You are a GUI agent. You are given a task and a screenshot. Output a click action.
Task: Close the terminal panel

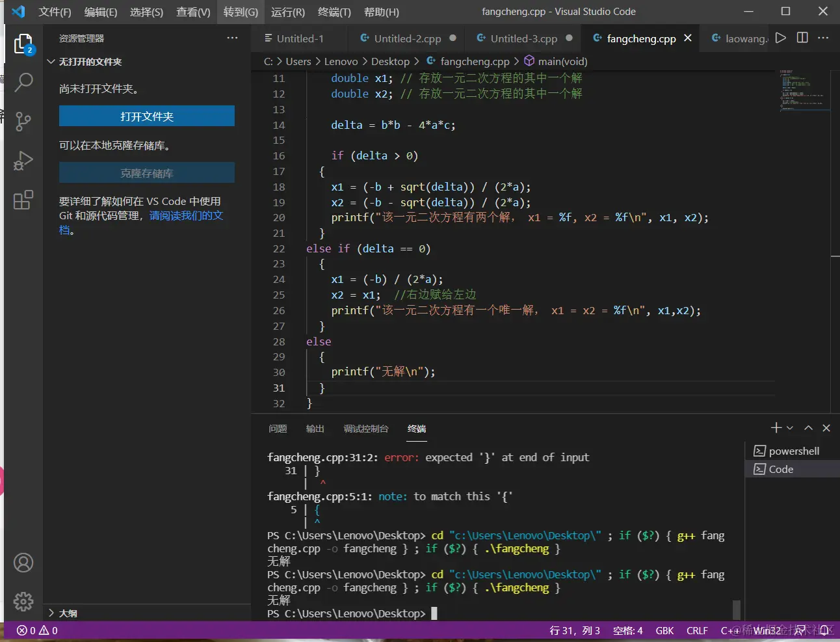(x=826, y=428)
